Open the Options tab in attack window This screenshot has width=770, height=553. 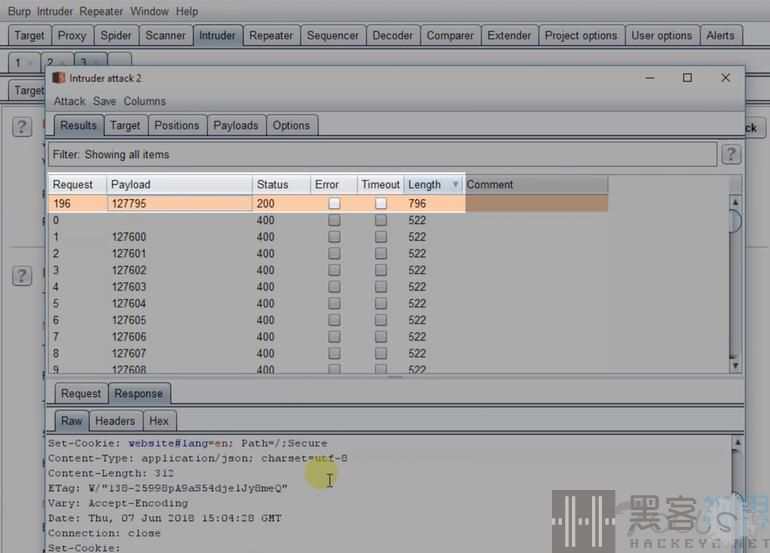[x=291, y=125]
